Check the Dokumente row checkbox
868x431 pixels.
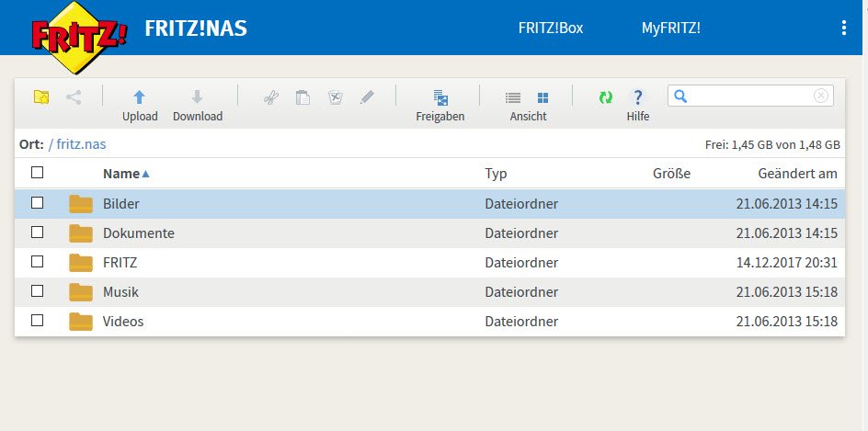37,232
